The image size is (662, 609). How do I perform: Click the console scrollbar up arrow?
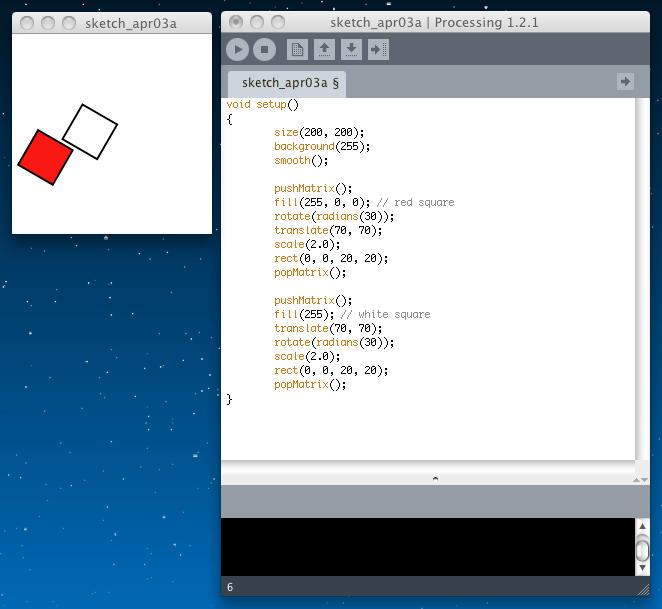click(x=642, y=526)
